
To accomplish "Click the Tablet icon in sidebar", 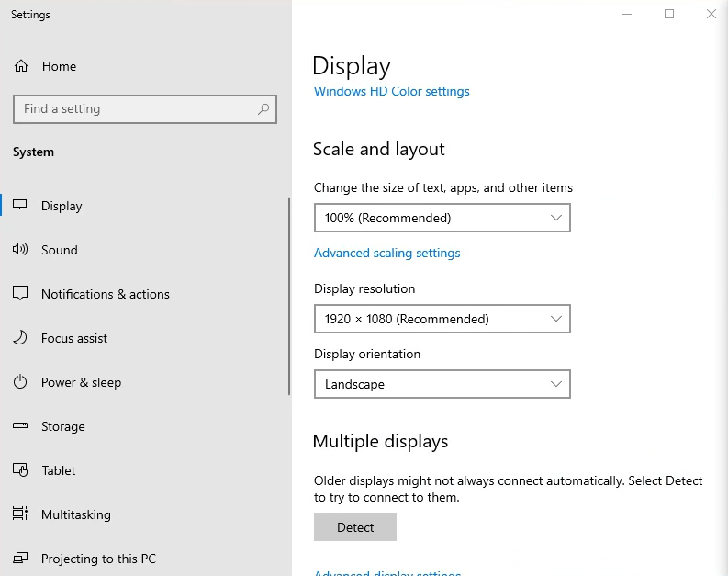I will [x=21, y=470].
